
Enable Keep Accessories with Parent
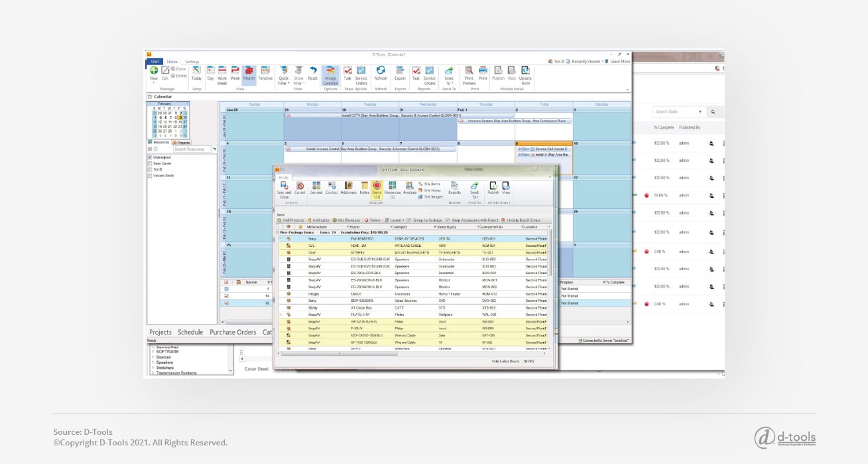point(474,220)
